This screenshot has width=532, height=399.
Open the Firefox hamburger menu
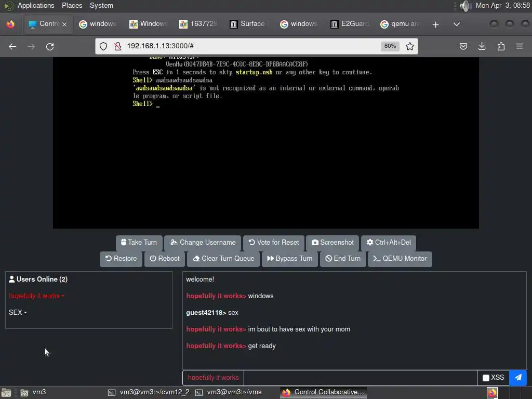(520, 46)
